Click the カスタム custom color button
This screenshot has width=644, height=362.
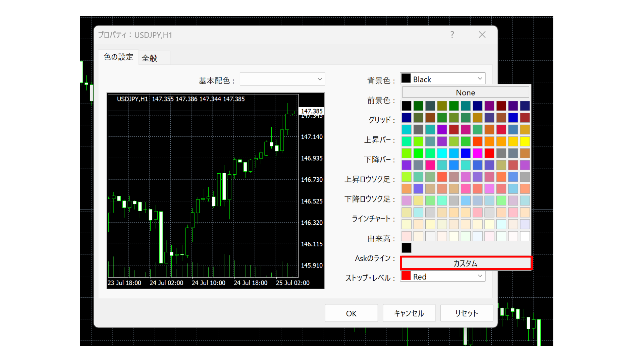(466, 263)
